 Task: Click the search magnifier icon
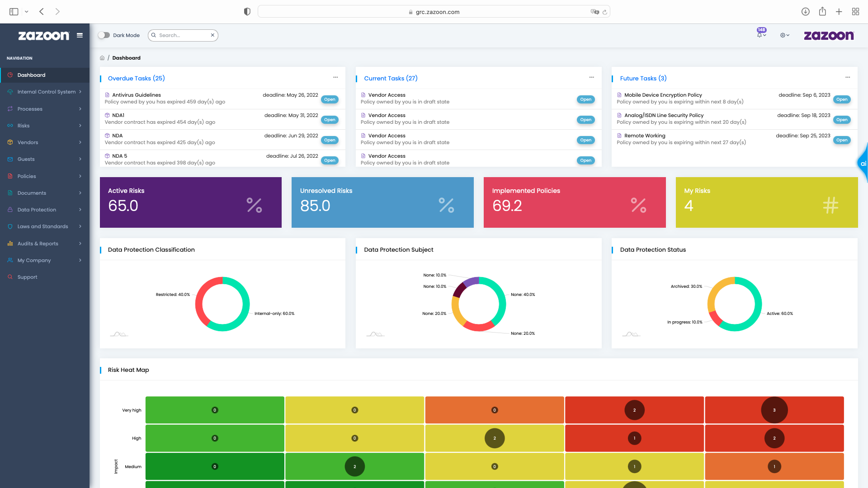[154, 35]
